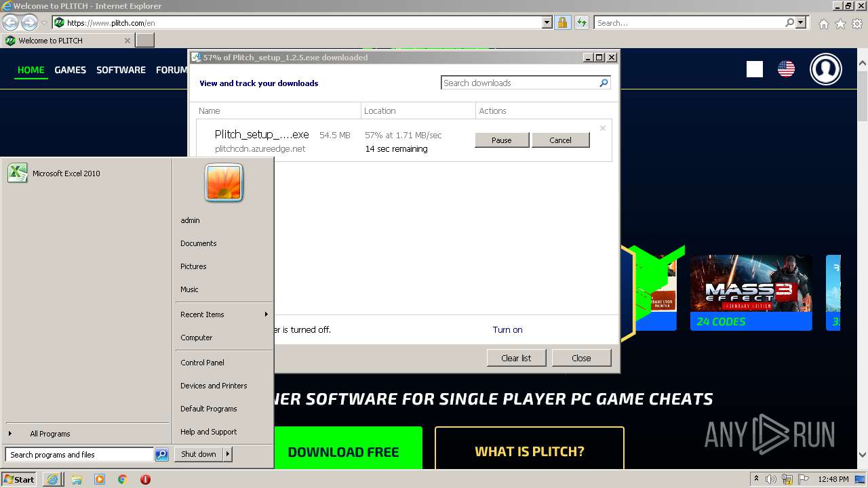The width and height of the screenshot is (868, 488).
Task: Click the Internet Explorer back arrow
Action: pyautogui.click(x=10, y=22)
